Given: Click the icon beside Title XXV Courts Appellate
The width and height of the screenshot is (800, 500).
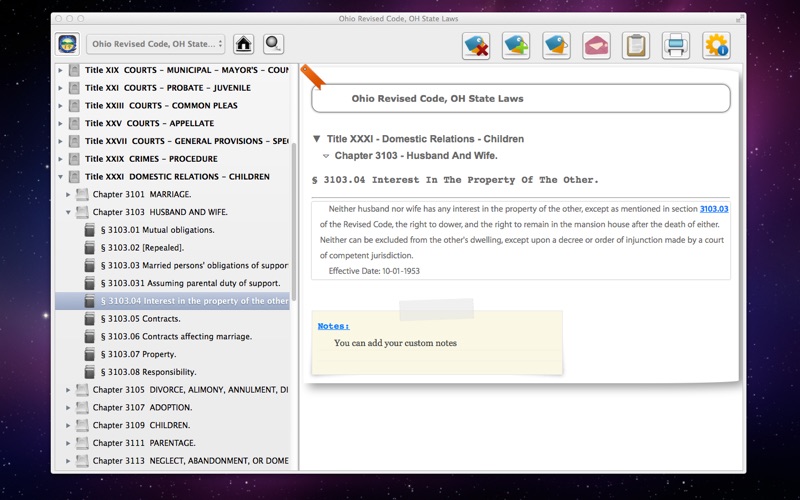Looking at the screenshot, I should [x=74, y=123].
